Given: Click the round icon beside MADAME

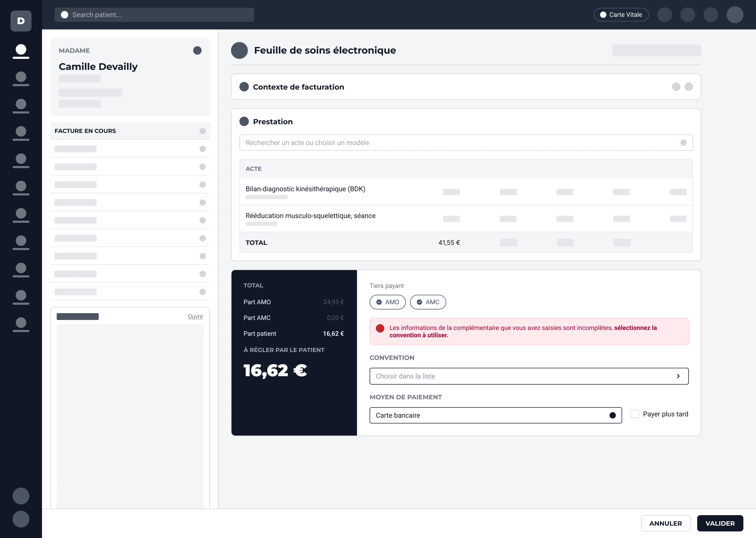Looking at the screenshot, I should coord(197,50).
